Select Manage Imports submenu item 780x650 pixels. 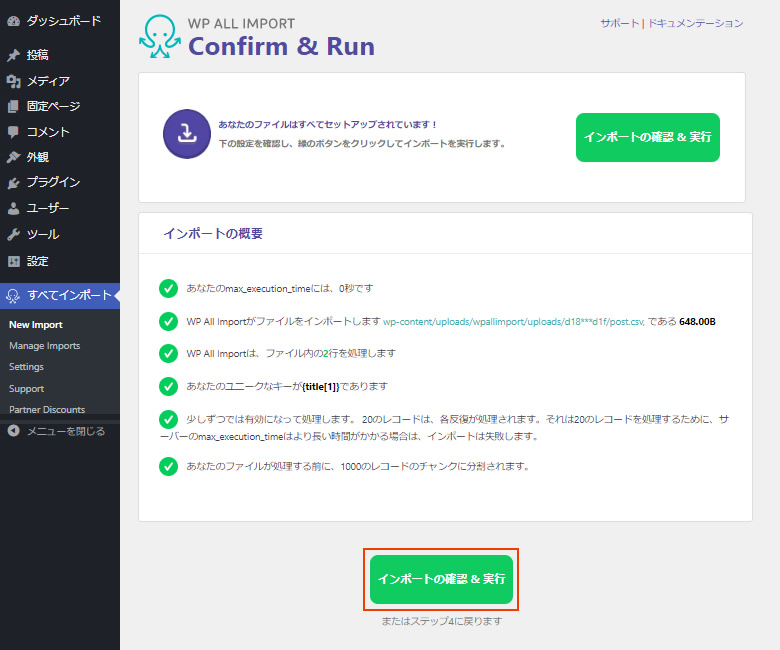pyautogui.click(x=44, y=346)
